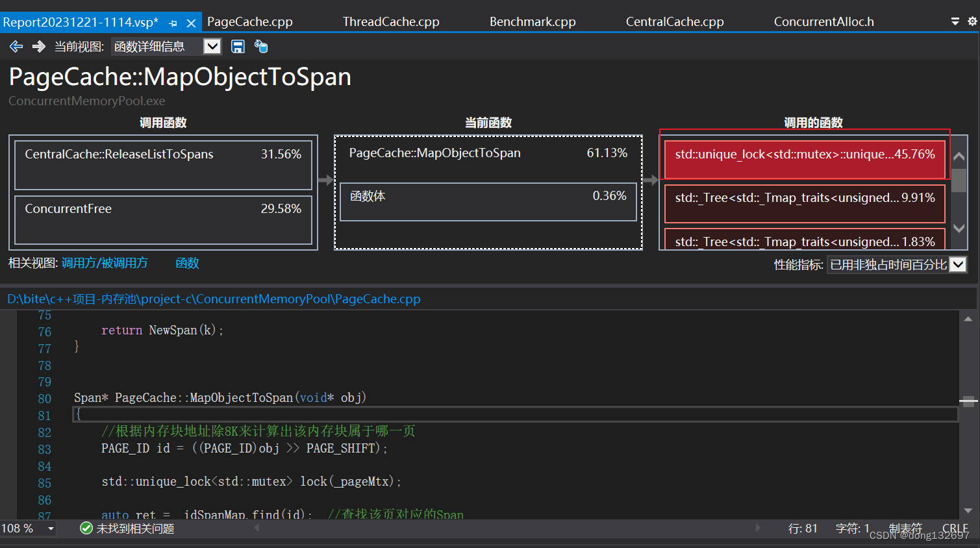980x548 pixels.
Task: Open the CentralCache.cpp tab
Action: [675, 22]
